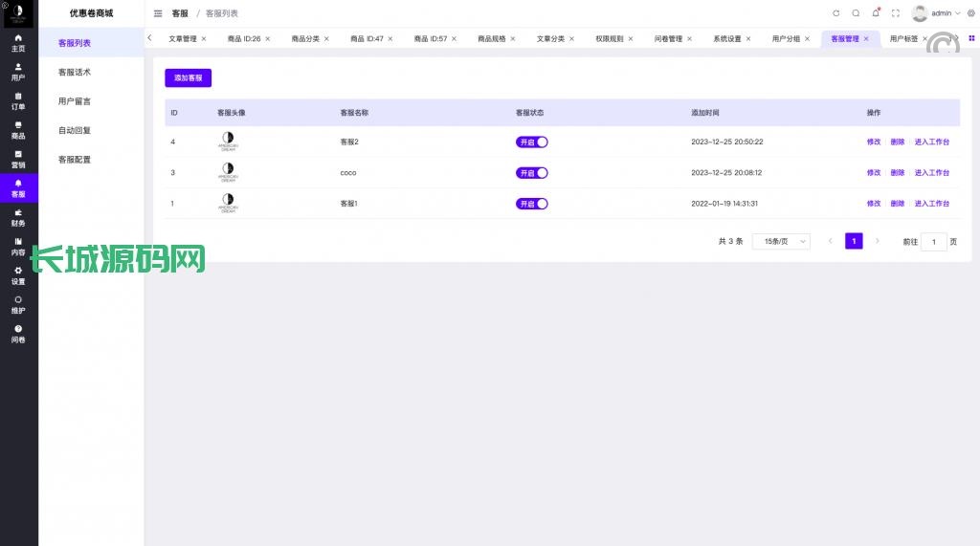Open the 商品 products sidebar icon
The width and height of the screenshot is (980, 546).
click(18, 131)
